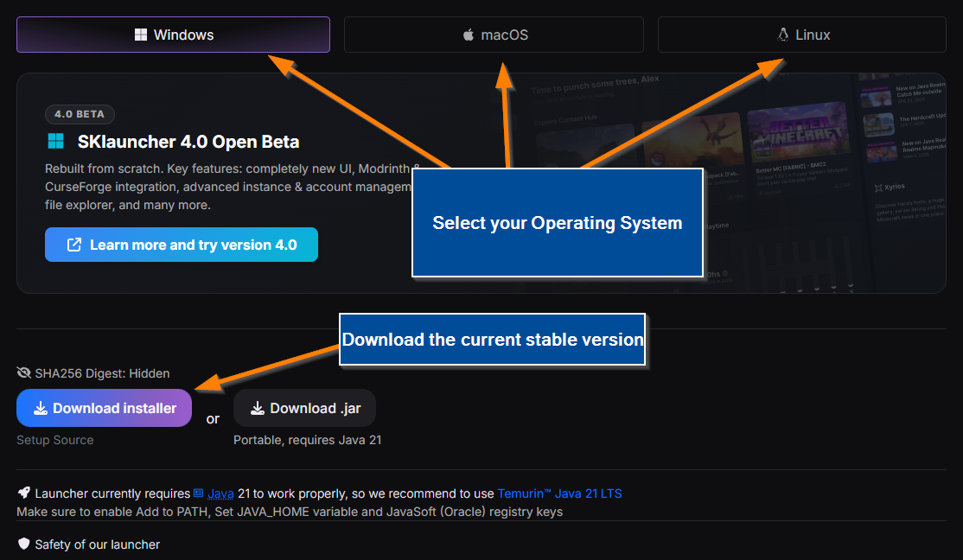Click the Linux penguin icon
Image resolution: width=963 pixels, height=560 pixels.
coord(783,35)
